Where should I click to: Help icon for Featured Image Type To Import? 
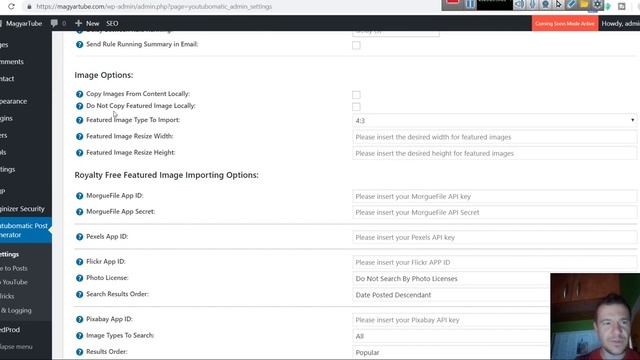80,120
